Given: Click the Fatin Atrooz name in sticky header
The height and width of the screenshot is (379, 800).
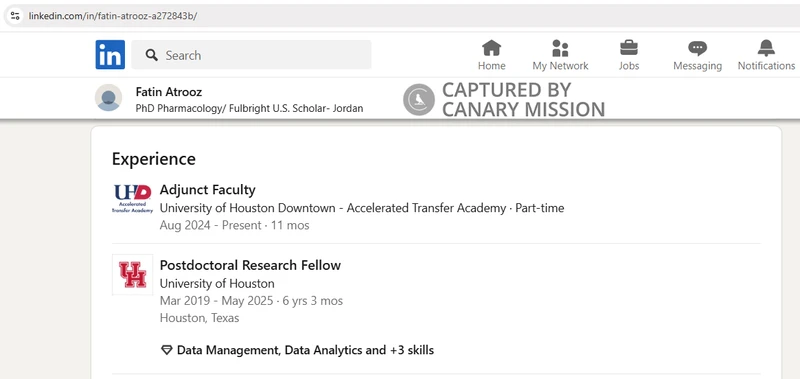Looking at the screenshot, I should [169, 92].
